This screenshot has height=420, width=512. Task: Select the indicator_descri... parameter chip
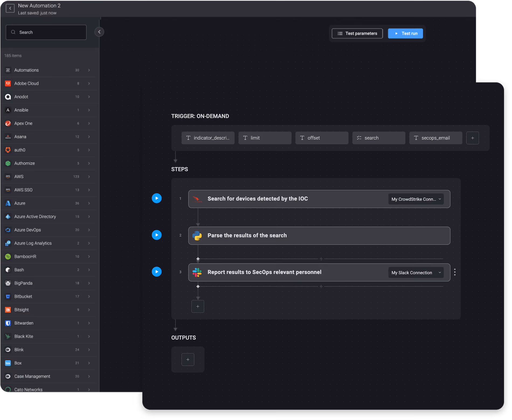(208, 138)
